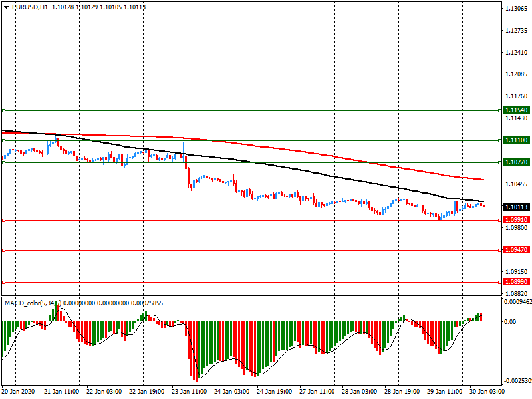Select the red 1.09470 support level label
The height and width of the screenshot is (399, 532).
point(516,250)
